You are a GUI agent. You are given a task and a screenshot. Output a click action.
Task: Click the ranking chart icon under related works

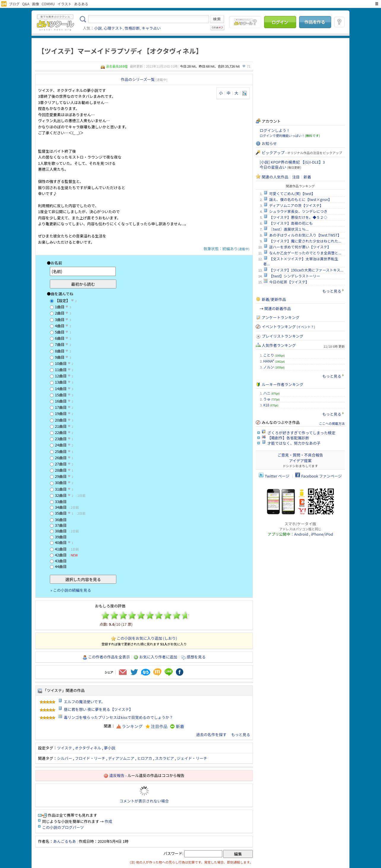tap(119, 727)
